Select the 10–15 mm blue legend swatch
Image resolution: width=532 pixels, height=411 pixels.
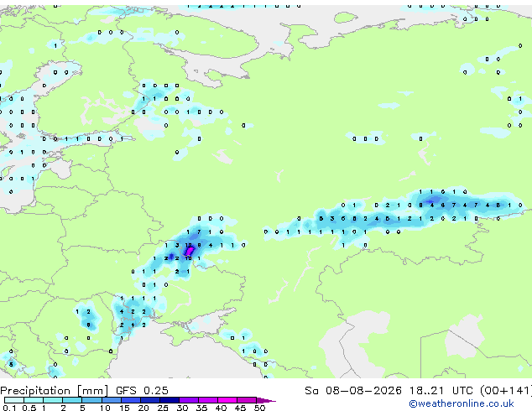pos(112,400)
